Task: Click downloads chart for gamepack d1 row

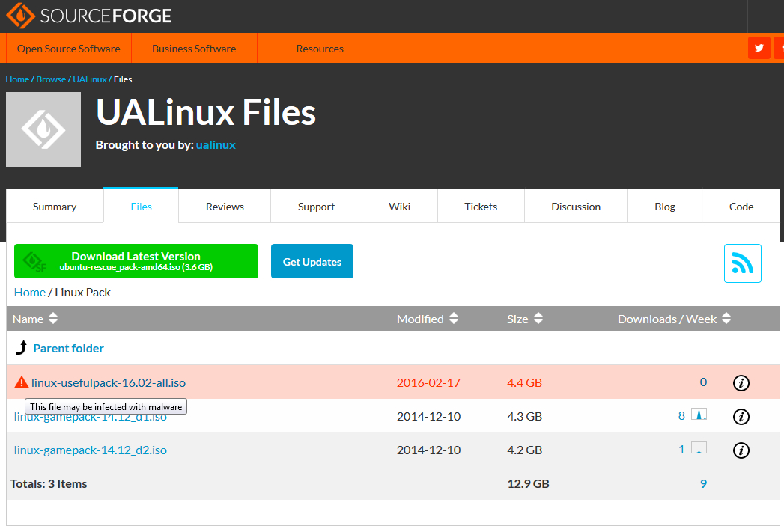Action: tap(699, 415)
